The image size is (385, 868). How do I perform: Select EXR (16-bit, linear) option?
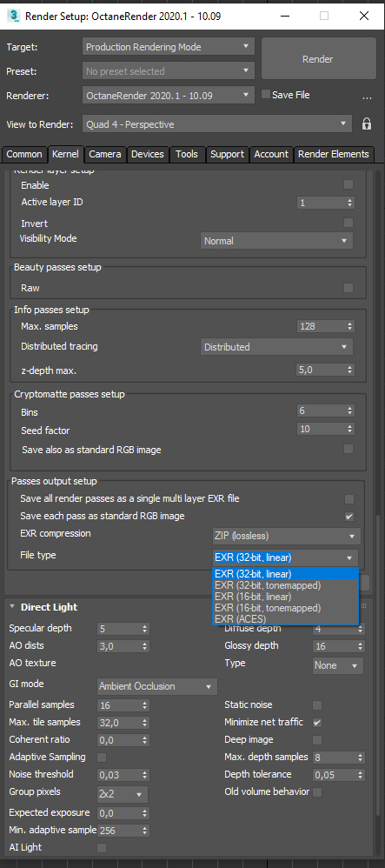click(285, 597)
